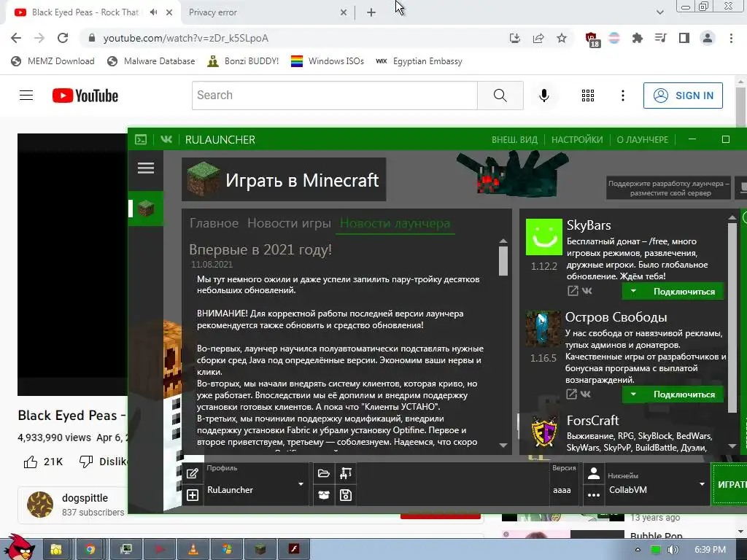Click the green ИГРАТЬ play button
747x560 pixels.
click(x=729, y=484)
